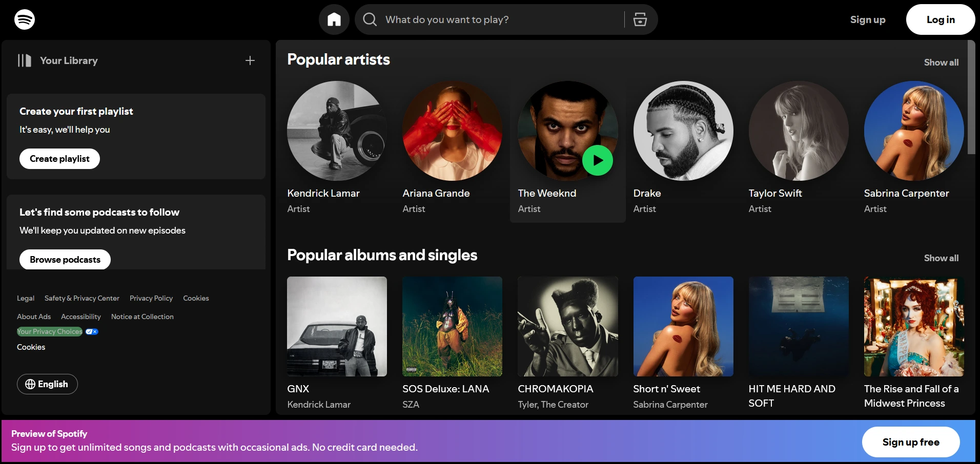Click 'Ariana Grande' artist name text
980x464 pixels.
click(436, 193)
